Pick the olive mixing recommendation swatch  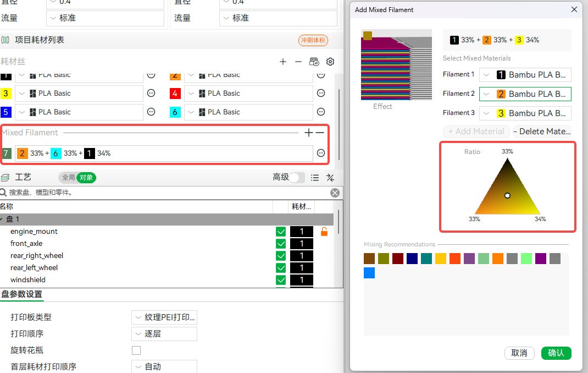coord(384,259)
